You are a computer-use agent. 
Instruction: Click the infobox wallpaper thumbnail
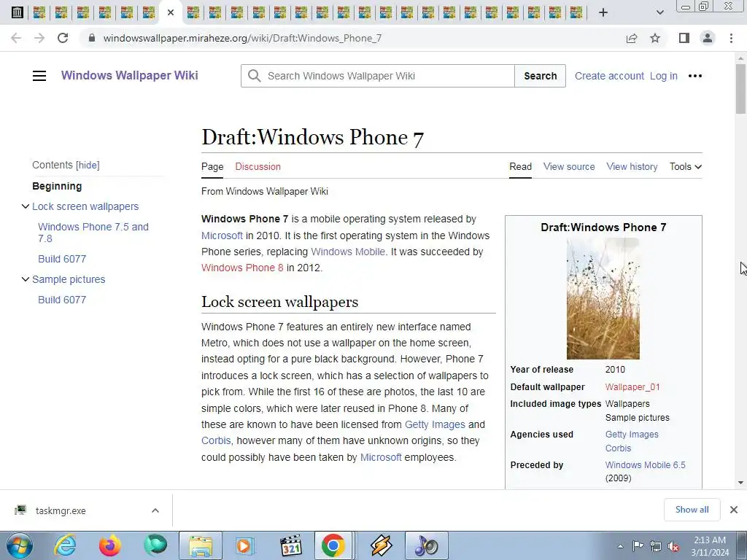(603, 298)
